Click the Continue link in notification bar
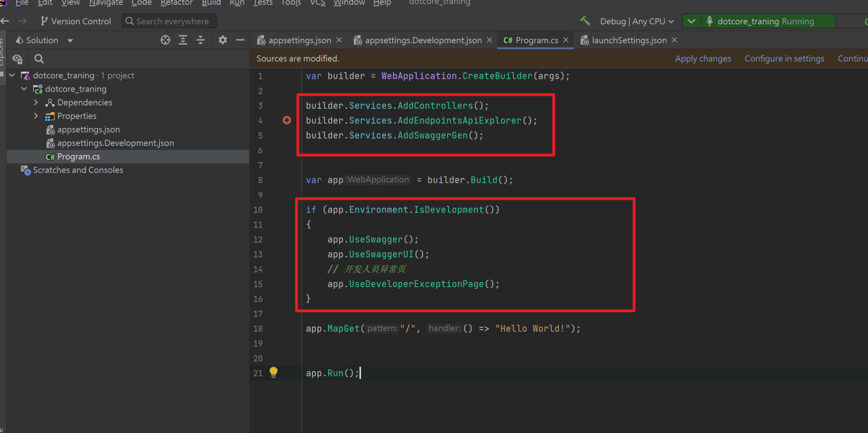This screenshot has height=433, width=868. coord(853,58)
